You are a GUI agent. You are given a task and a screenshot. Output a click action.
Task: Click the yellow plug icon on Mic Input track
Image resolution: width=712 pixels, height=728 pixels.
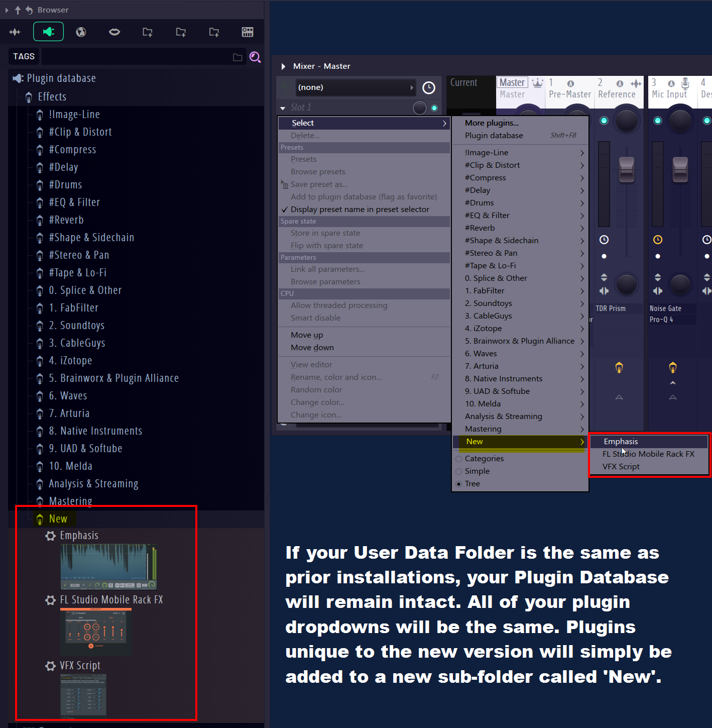673,368
